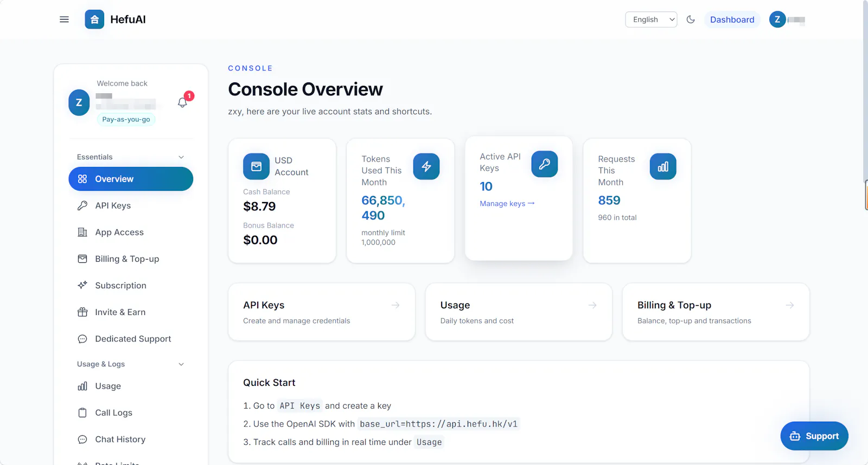This screenshot has width=868, height=465.
Task: Click the Active API Keys key icon
Action: click(x=545, y=164)
